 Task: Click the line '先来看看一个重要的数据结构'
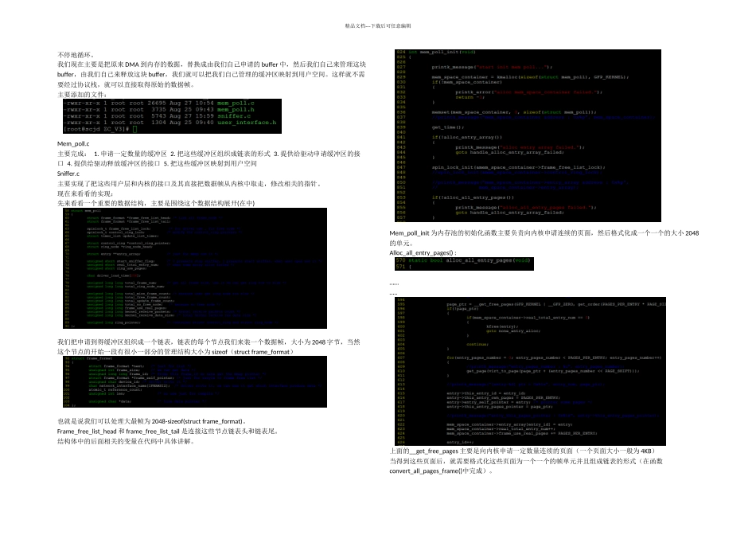pyautogui.click(x=156, y=204)
